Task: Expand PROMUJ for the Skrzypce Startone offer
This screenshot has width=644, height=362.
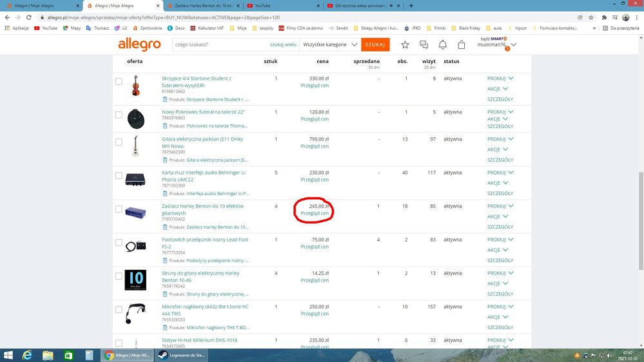Action: point(500,79)
